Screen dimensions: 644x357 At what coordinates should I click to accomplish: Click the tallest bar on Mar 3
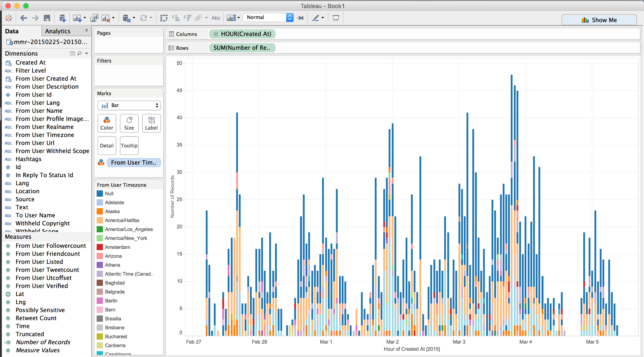click(511, 205)
